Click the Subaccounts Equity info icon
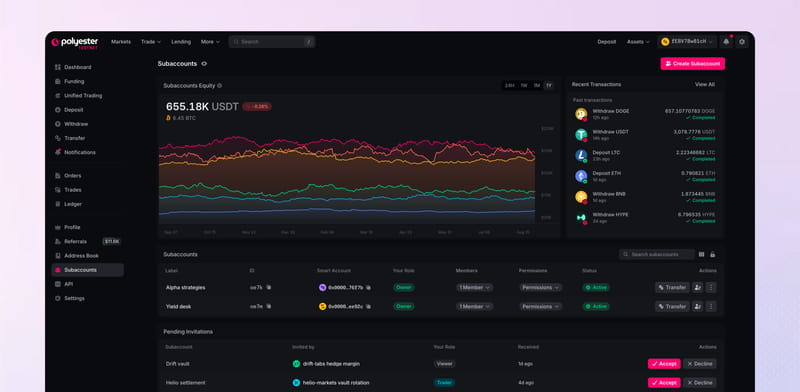The height and width of the screenshot is (392, 800). point(219,86)
